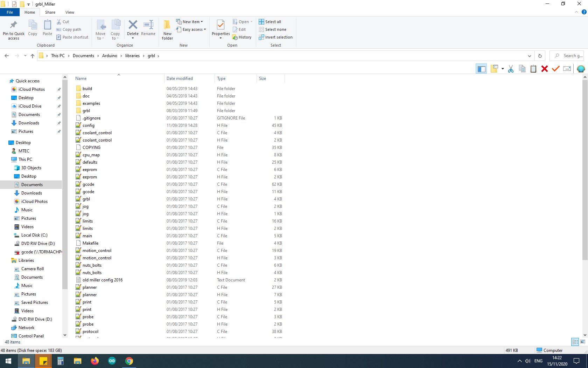Screen dimensions: 588x368
Task: Click the orange checkmark toolbar icon
Action: [x=555, y=69]
